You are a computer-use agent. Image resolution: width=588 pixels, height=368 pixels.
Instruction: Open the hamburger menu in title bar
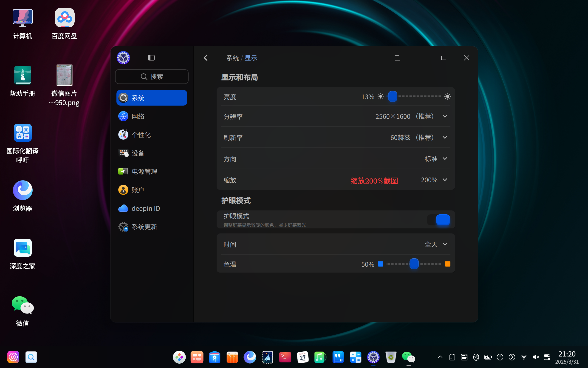tap(398, 58)
